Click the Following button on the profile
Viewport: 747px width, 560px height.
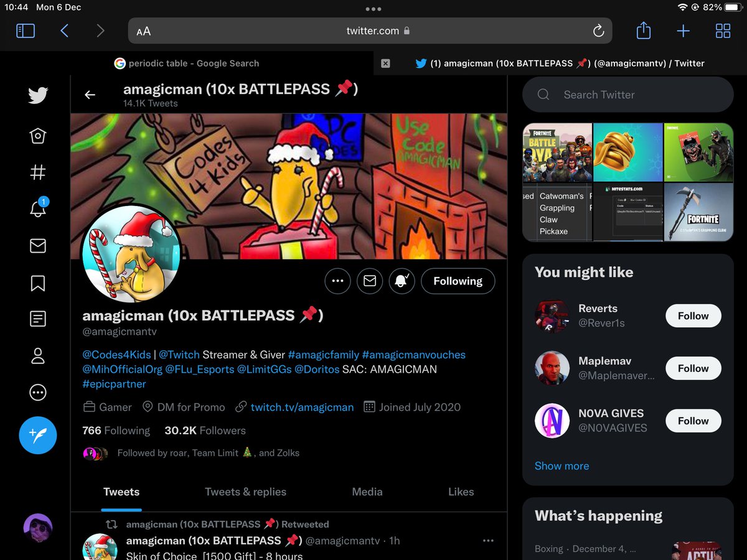[458, 281]
